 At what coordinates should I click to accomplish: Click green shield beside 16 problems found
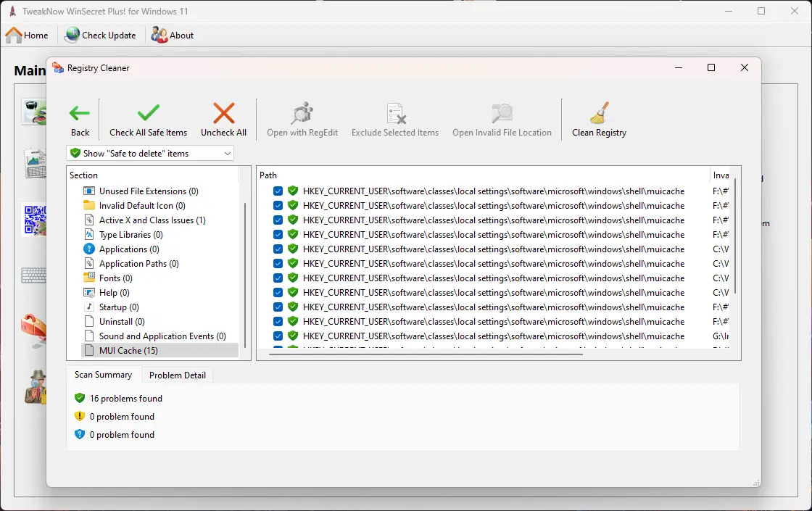[79, 398]
